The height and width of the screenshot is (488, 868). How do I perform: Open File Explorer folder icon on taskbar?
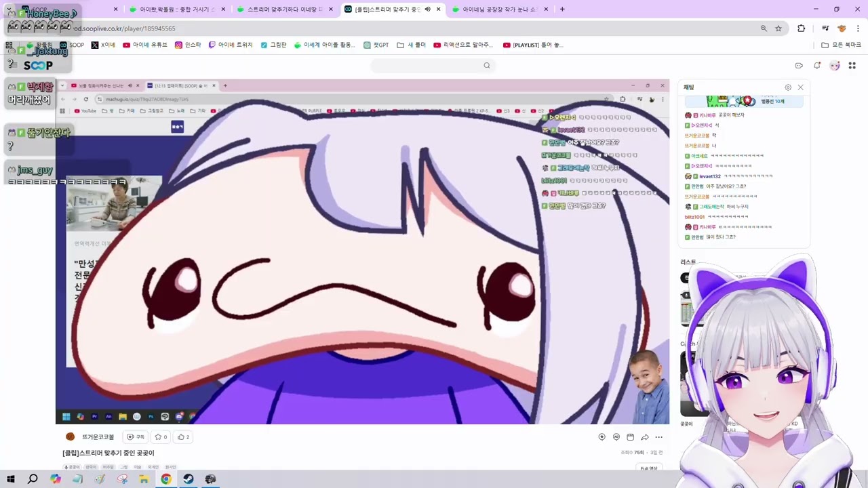(x=144, y=479)
